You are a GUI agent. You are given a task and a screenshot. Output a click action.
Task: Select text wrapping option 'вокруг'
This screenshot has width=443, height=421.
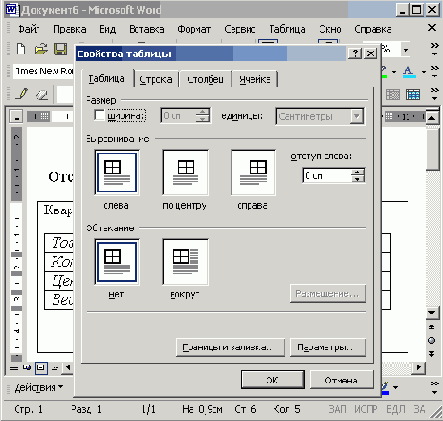click(x=186, y=262)
